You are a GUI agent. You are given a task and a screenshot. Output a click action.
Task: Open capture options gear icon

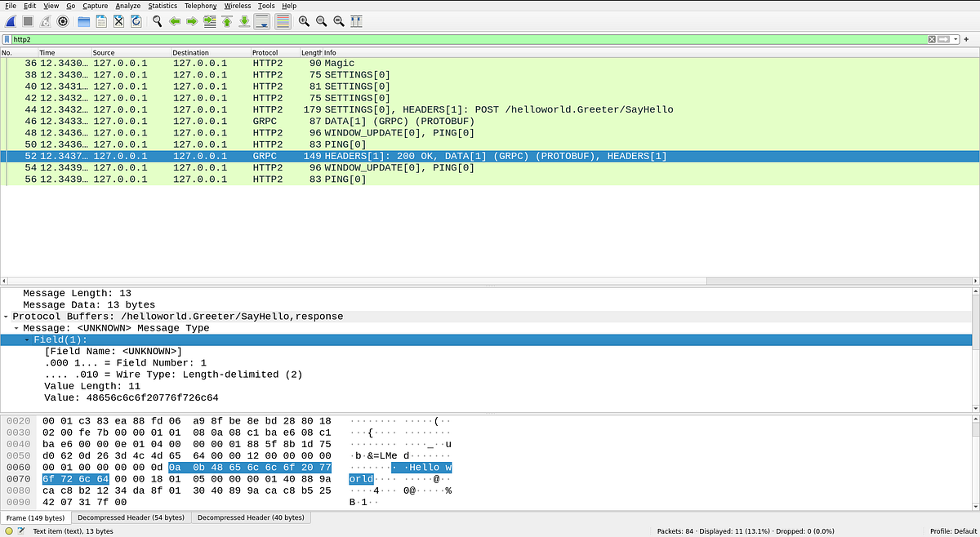(63, 21)
